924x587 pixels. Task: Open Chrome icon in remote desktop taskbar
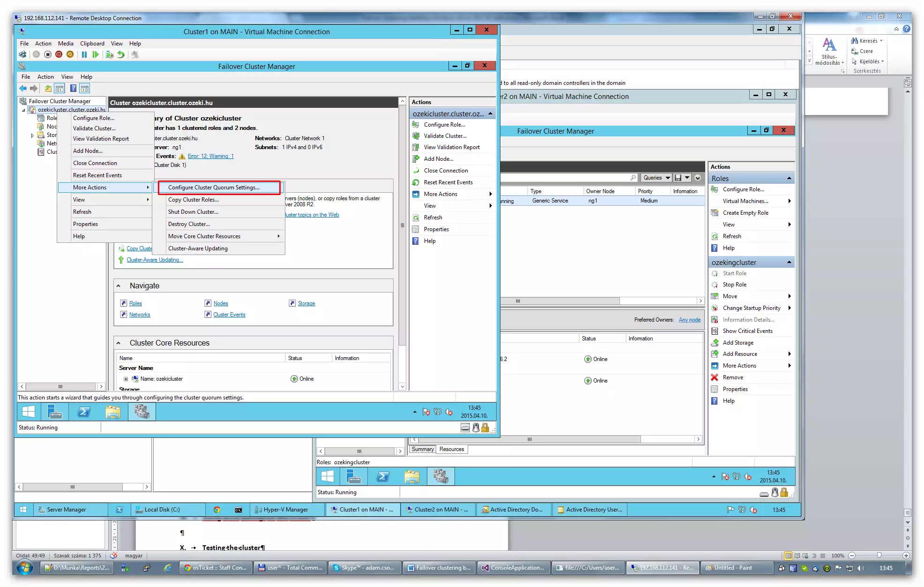[x=217, y=510]
